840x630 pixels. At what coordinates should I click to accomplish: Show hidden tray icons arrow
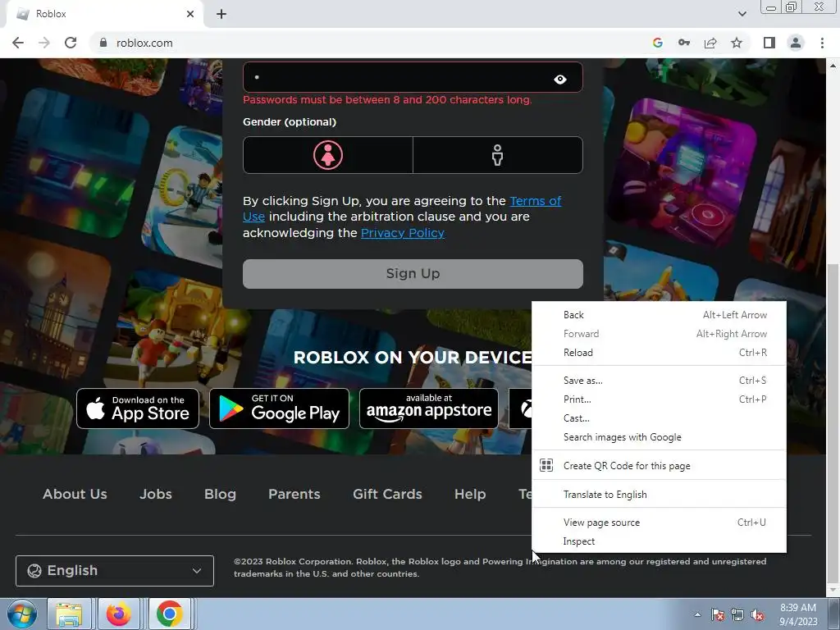(x=697, y=614)
